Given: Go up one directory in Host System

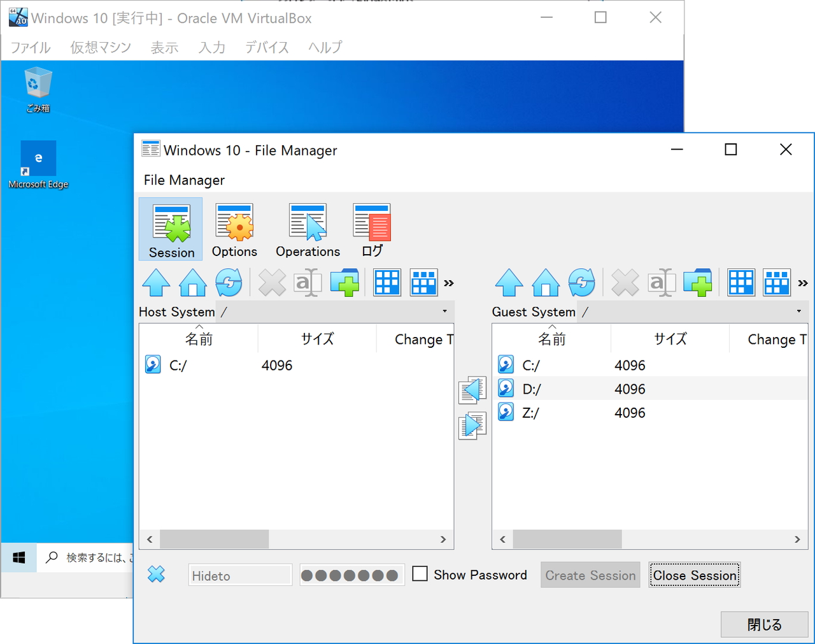Looking at the screenshot, I should click(x=156, y=283).
